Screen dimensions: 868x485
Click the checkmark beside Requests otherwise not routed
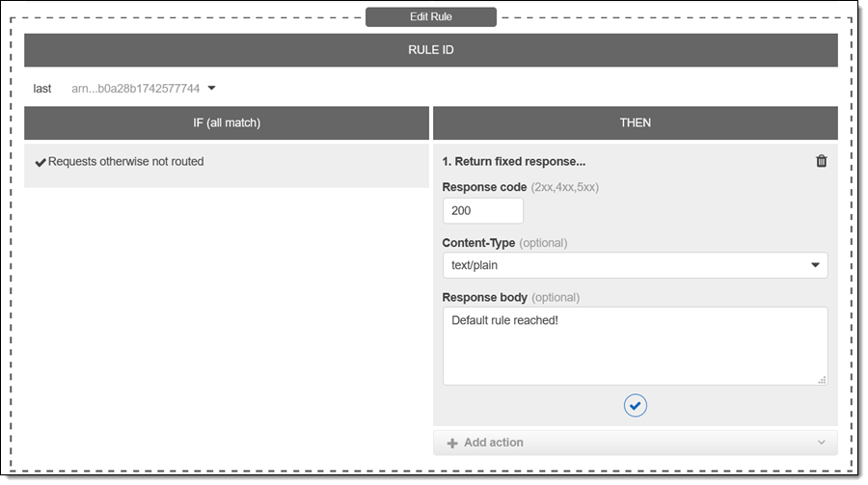(x=41, y=162)
